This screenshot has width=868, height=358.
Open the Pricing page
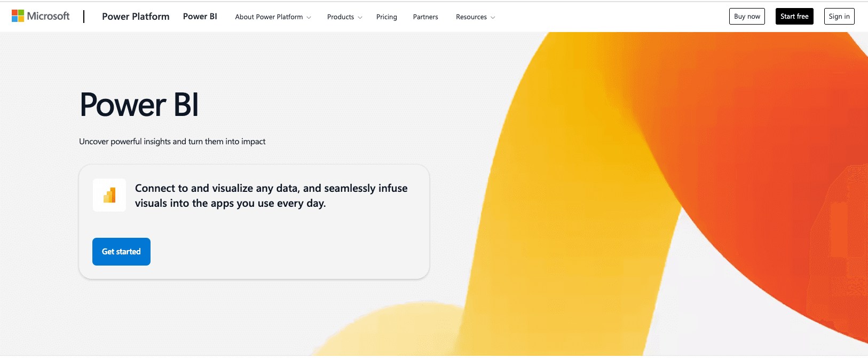point(386,17)
